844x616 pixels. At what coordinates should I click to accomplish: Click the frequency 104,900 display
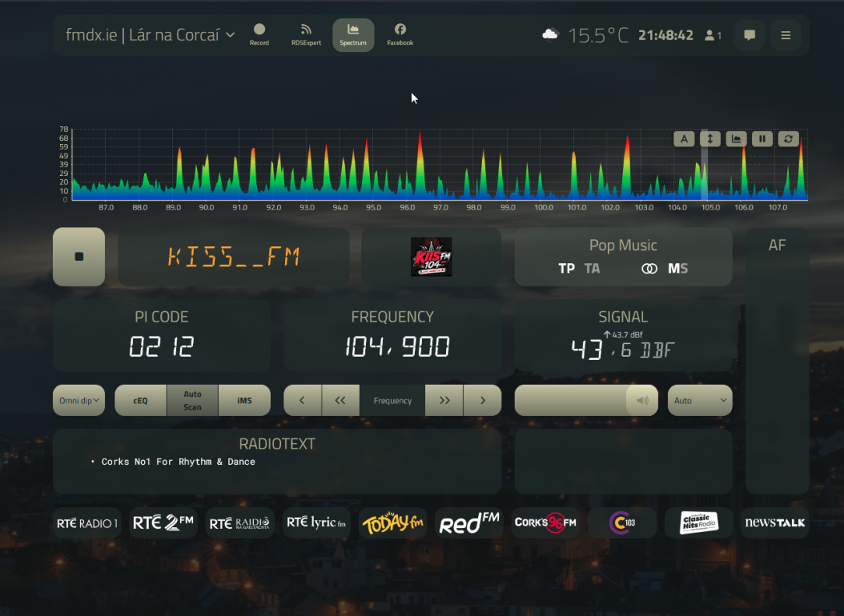tap(397, 347)
